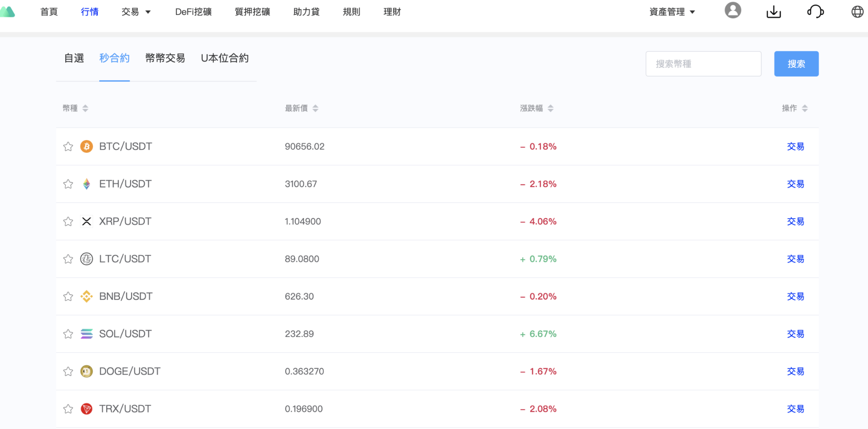The height and width of the screenshot is (429, 868).
Task: Click 交易 link for DOGE/USDT
Action: (796, 371)
